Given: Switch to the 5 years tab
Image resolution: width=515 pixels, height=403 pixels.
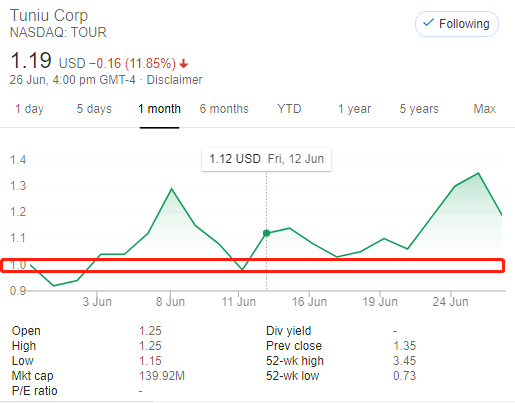Looking at the screenshot, I should coord(419,109).
